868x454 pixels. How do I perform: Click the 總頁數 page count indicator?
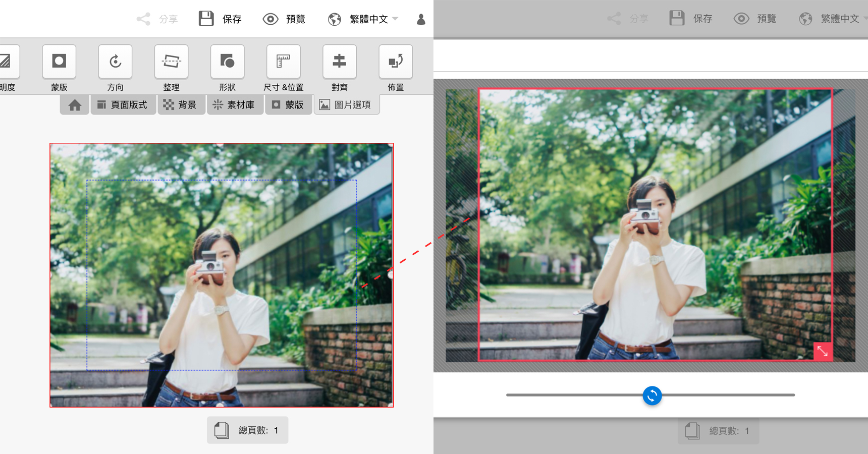(x=247, y=430)
